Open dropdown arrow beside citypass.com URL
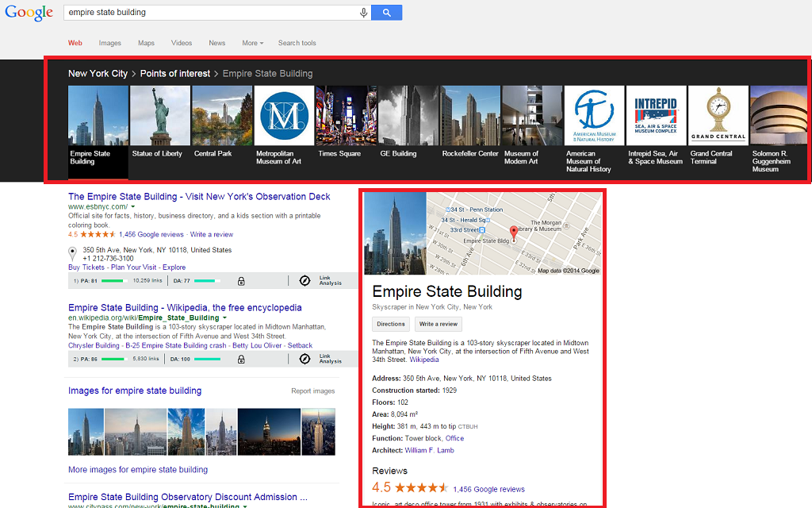 (245, 506)
